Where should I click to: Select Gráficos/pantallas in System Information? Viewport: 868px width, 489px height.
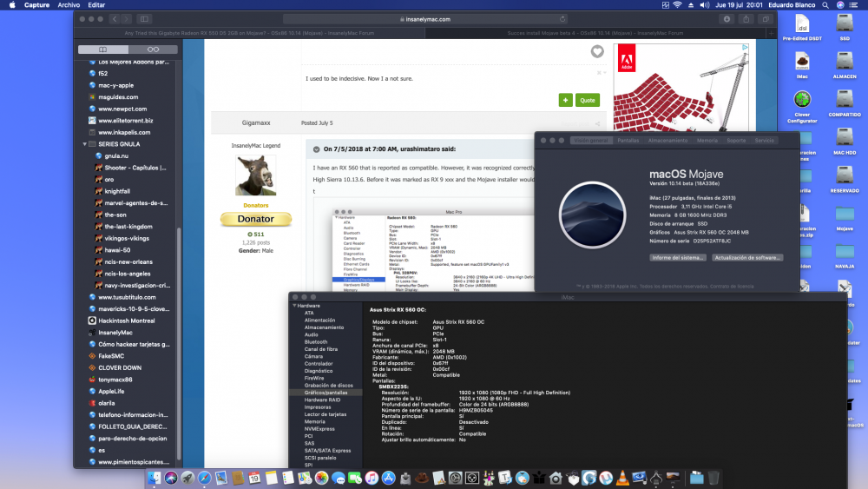click(325, 393)
